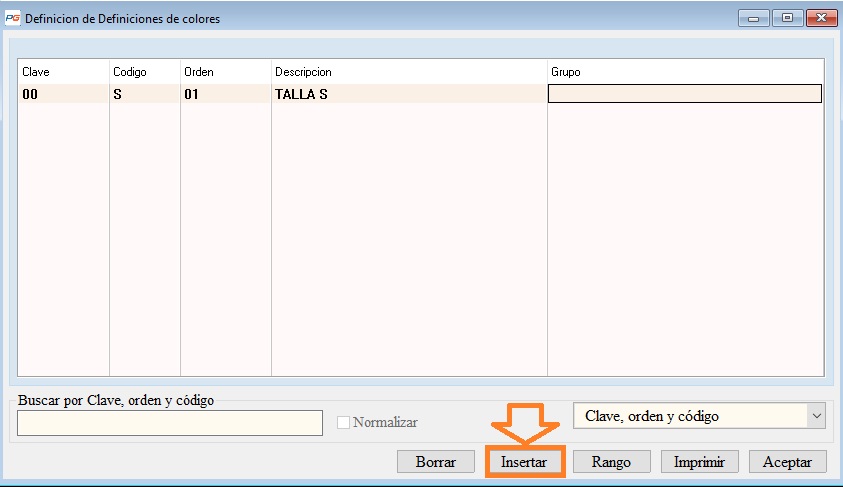Select the Orden cell 01
Viewport: 843px width, 487px height.
(226, 94)
